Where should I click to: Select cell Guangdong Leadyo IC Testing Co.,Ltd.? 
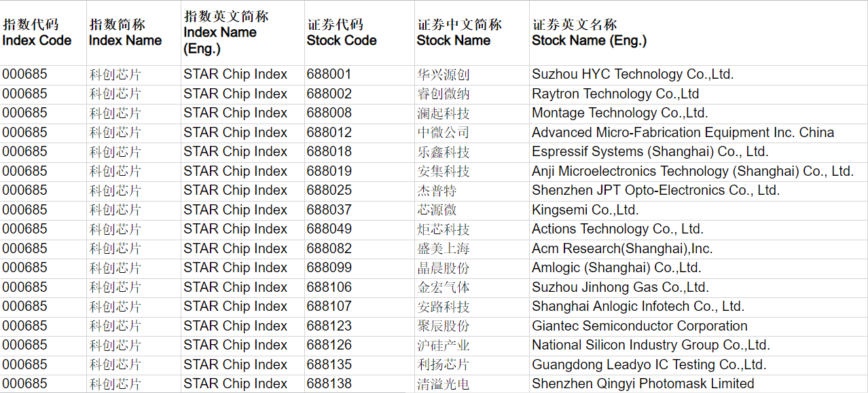[x=699, y=364]
